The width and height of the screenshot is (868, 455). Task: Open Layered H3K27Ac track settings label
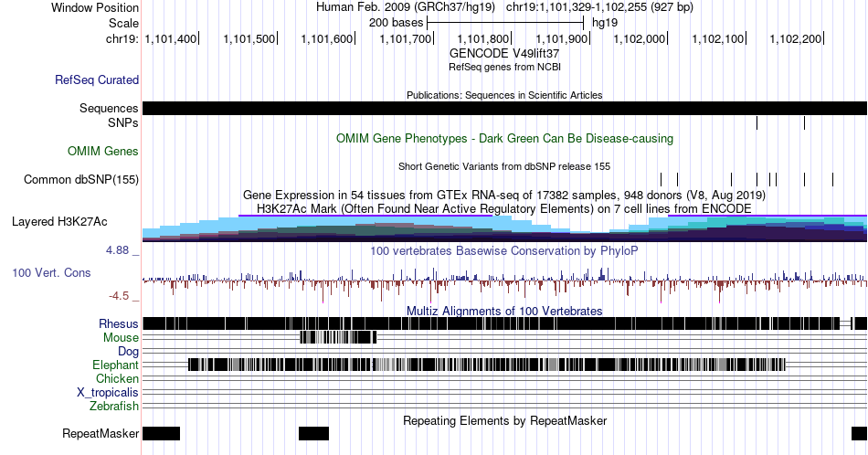click(59, 221)
